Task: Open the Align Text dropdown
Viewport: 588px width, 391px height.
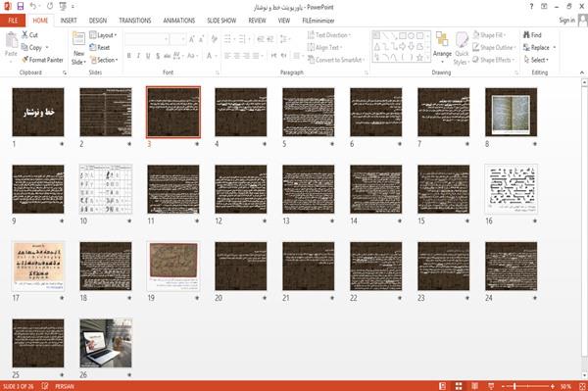Action: click(324, 47)
